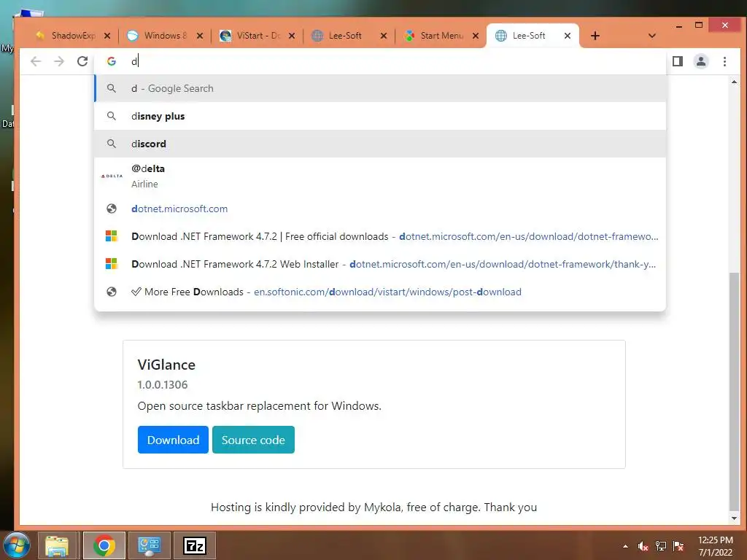Click the globe icon beside dotnet.microsoft.com

point(112,209)
